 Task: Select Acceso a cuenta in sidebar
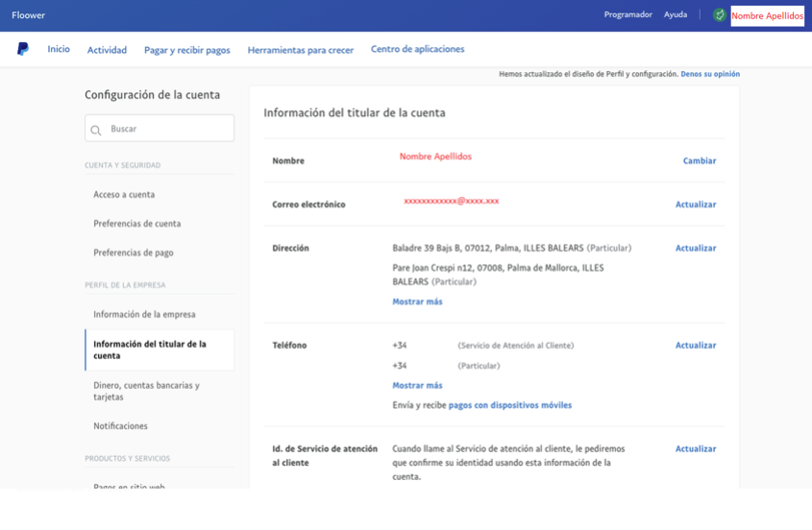click(124, 195)
